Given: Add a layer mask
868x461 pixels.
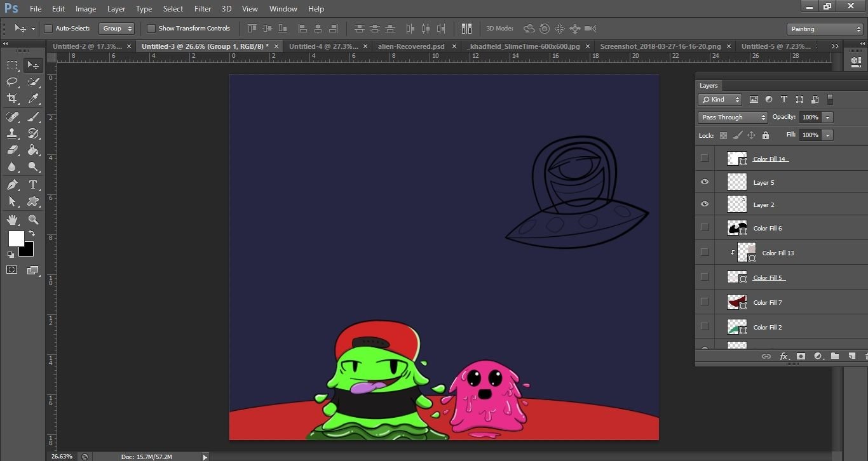Looking at the screenshot, I should (801, 356).
